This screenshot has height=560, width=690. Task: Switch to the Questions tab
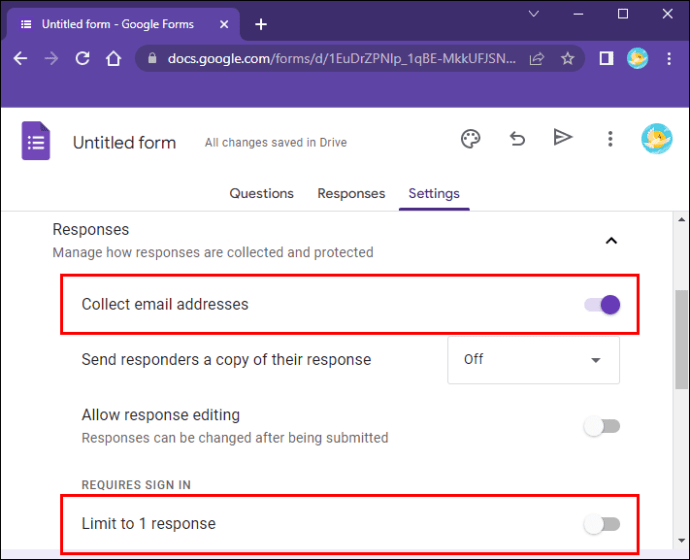point(262,193)
